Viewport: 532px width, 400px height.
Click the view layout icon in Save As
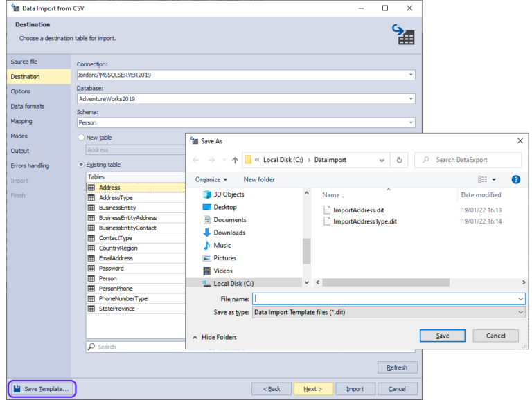tap(482, 179)
